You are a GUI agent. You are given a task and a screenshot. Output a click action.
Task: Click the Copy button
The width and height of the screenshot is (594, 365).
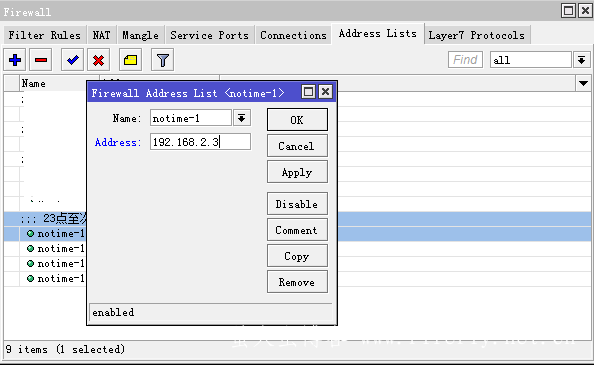pos(297,256)
